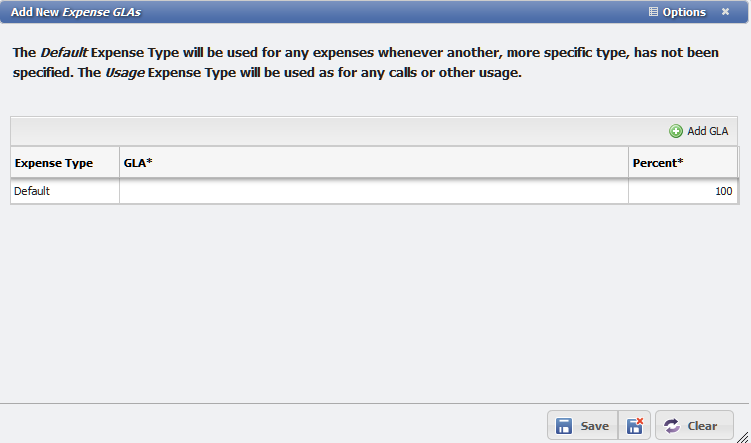Open the Options menu
Screen dimensions: 751x443
pos(684,12)
